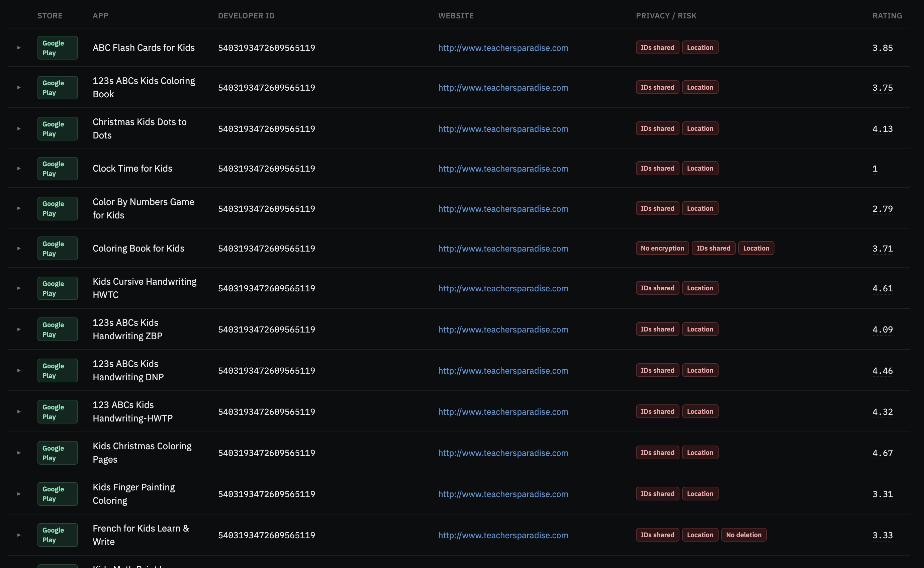The image size is (924, 568).
Task: Click the No encryption badge on Coloring Book for Kids
Action: tap(662, 248)
